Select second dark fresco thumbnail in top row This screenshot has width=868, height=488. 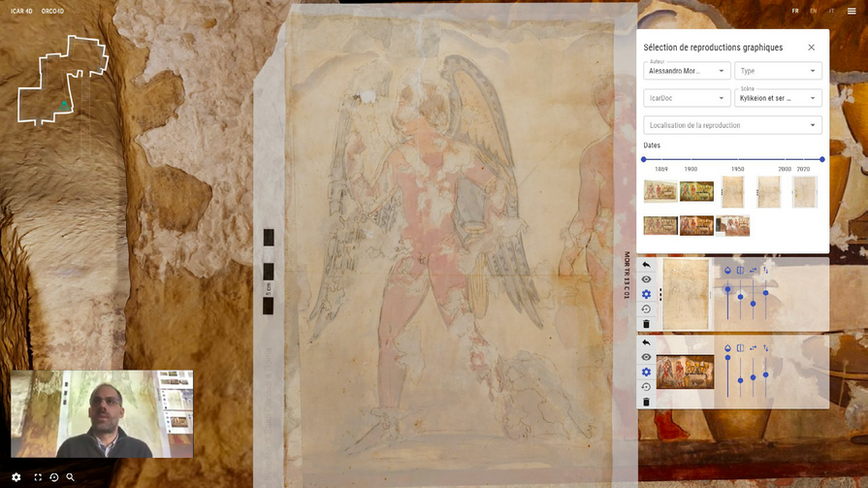[x=696, y=192]
